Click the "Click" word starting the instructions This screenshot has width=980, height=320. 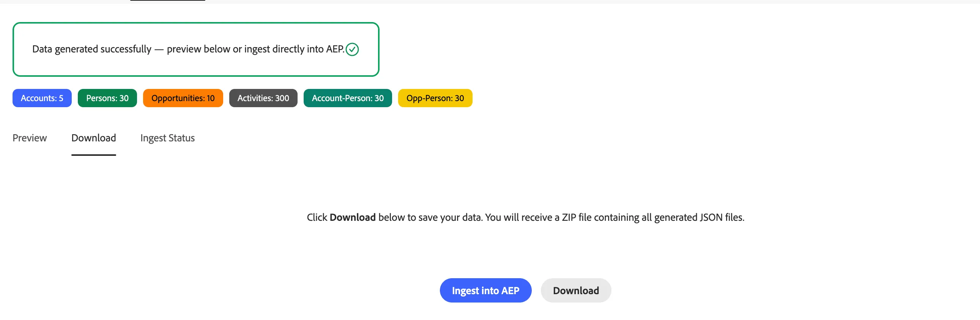point(317,217)
